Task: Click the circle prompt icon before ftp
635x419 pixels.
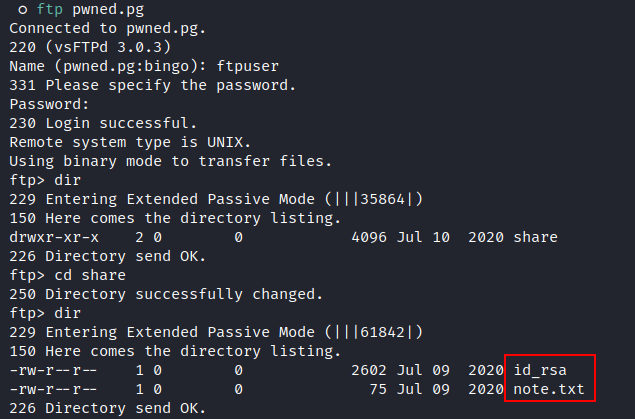Action: (x=23, y=10)
